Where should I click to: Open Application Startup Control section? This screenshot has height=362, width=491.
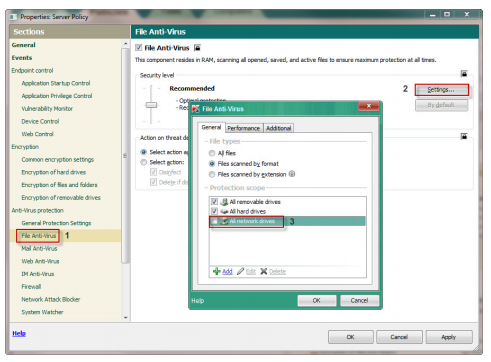click(56, 83)
